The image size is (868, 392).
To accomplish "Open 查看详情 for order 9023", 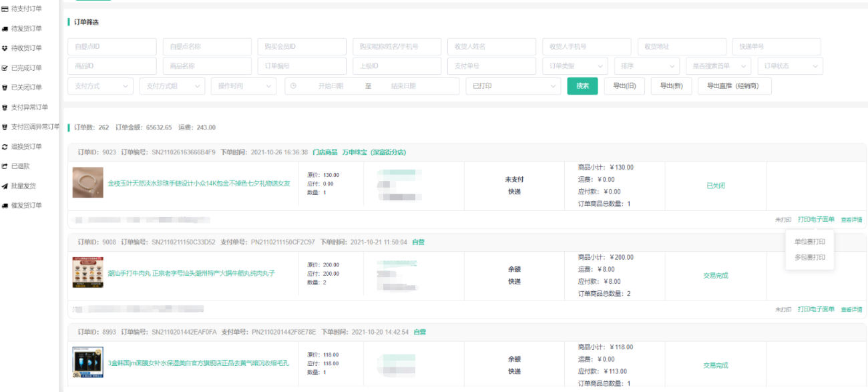I will tap(851, 220).
